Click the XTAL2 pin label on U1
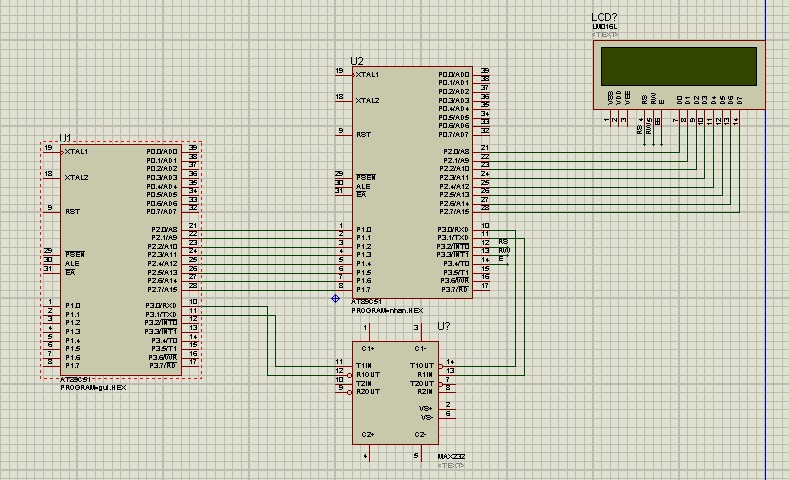The image size is (789, 480). coord(76,178)
